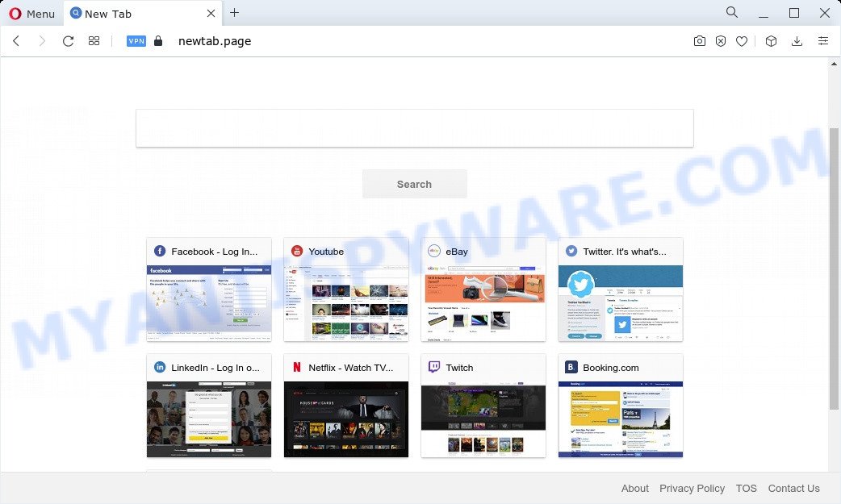Select the New Tab browser tab

[x=144, y=14]
